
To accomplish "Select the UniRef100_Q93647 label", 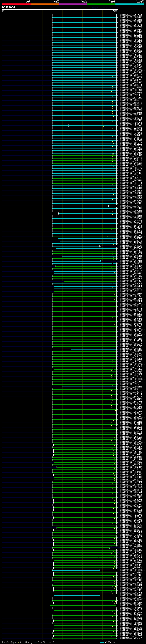I will pyautogui.click(x=131, y=271).
